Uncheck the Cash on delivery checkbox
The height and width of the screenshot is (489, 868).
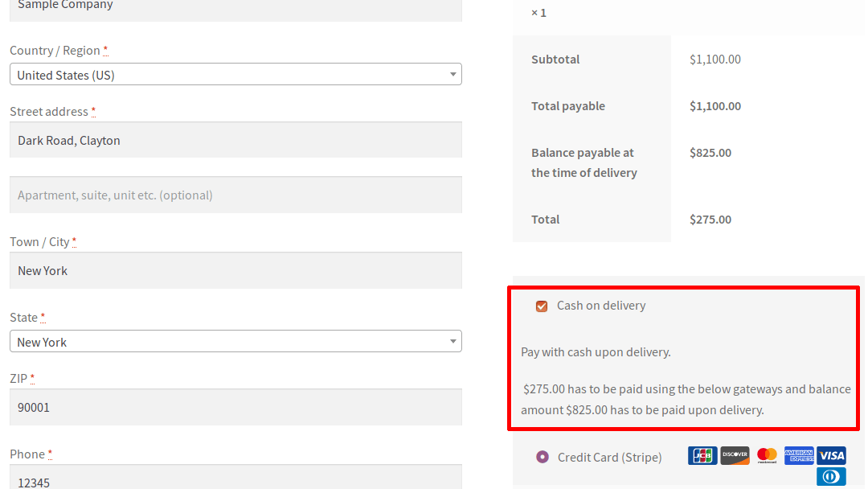pyautogui.click(x=542, y=306)
